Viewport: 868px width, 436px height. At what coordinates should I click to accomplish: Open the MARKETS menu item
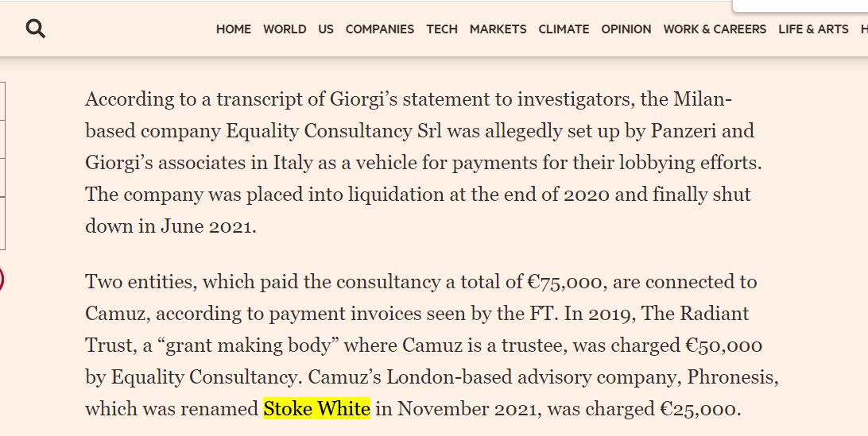pos(498,29)
